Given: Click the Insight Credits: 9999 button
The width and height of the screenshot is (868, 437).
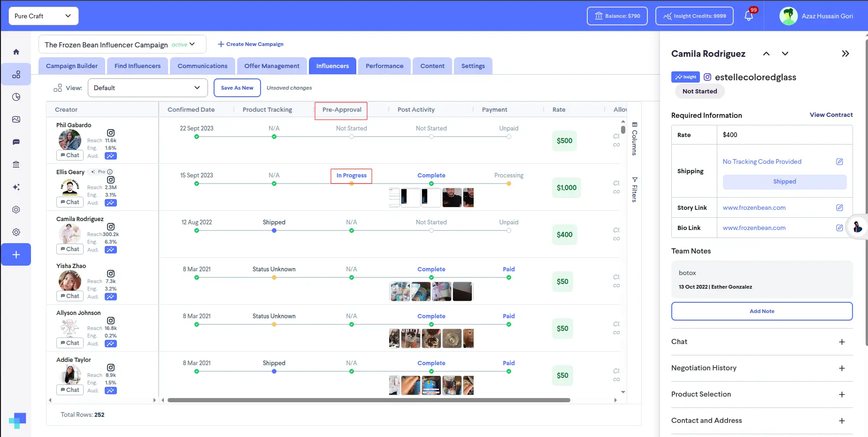Looking at the screenshot, I should tap(695, 16).
